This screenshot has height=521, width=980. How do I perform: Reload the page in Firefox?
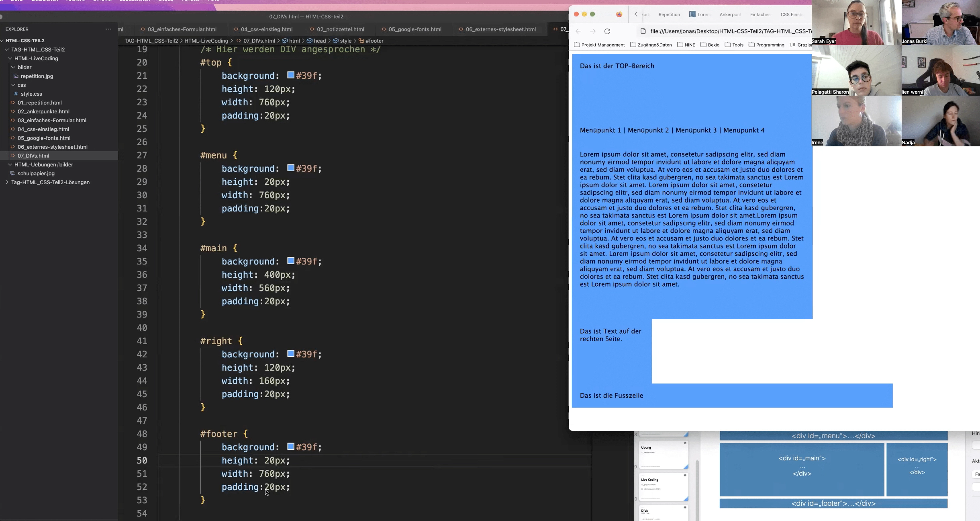pos(607,31)
